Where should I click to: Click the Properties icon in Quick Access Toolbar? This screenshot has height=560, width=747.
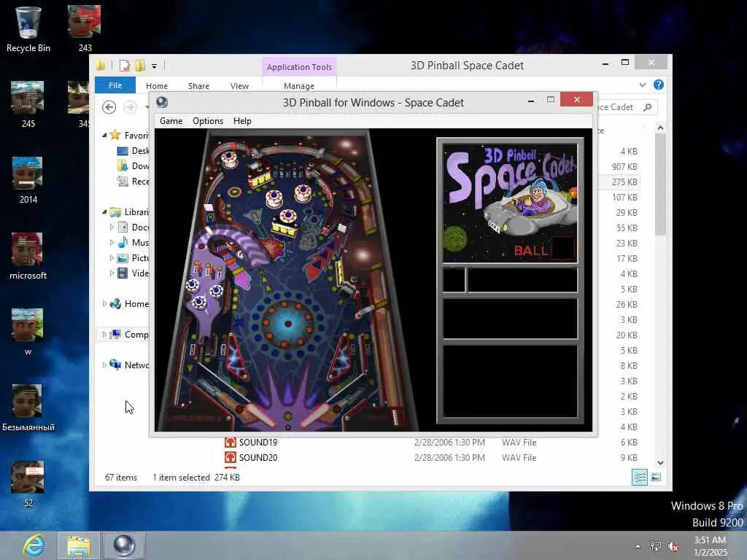pyautogui.click(x=124, y=66)
